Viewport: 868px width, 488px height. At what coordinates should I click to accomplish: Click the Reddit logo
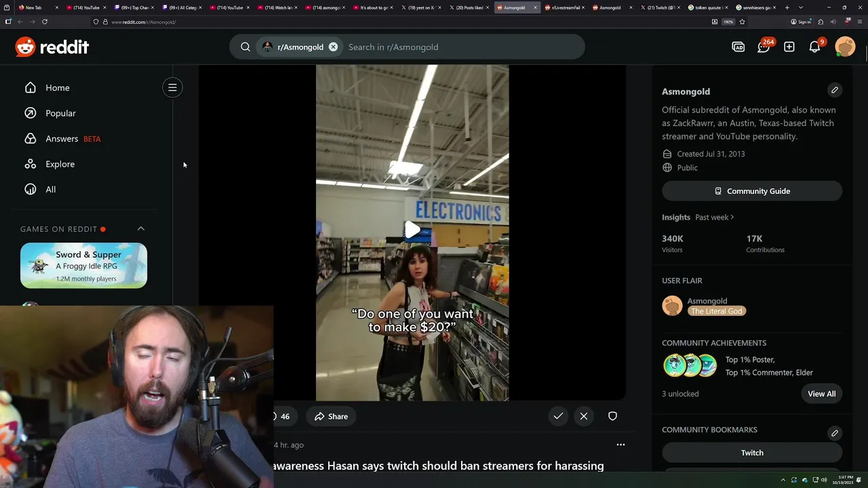(x=52, y=47)
